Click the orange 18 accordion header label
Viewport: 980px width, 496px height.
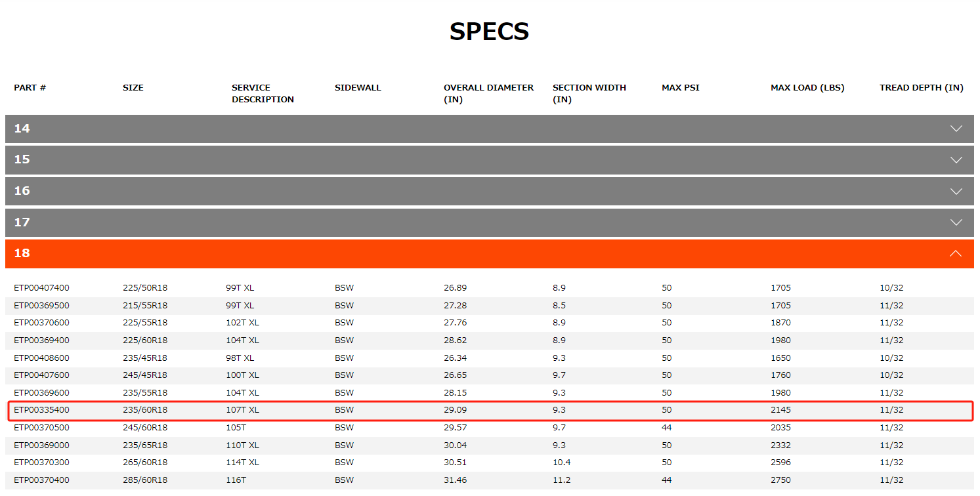tap(22, 253)
